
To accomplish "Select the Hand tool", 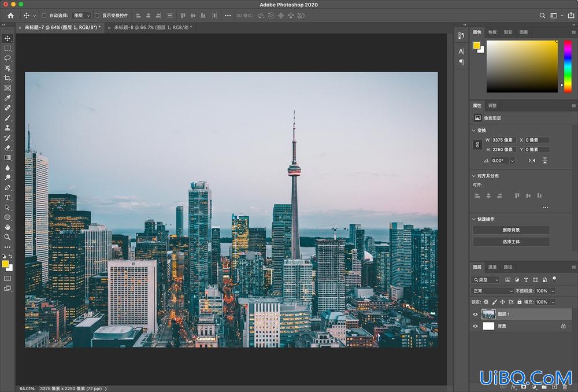I will click(8, 227).
